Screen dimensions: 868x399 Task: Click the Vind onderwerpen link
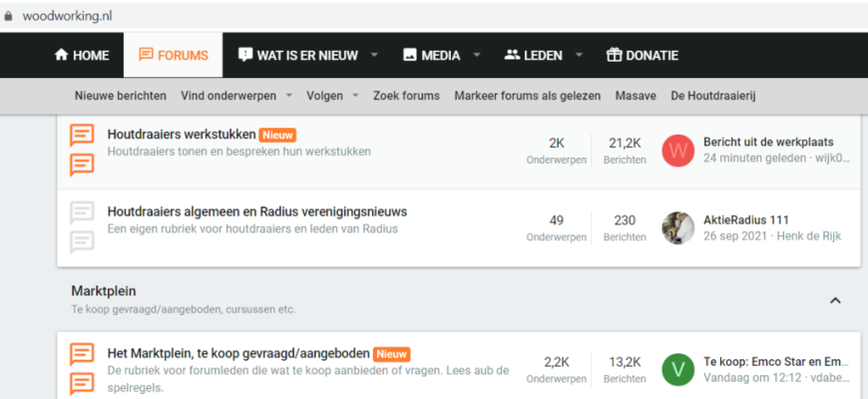click(228, 96)
